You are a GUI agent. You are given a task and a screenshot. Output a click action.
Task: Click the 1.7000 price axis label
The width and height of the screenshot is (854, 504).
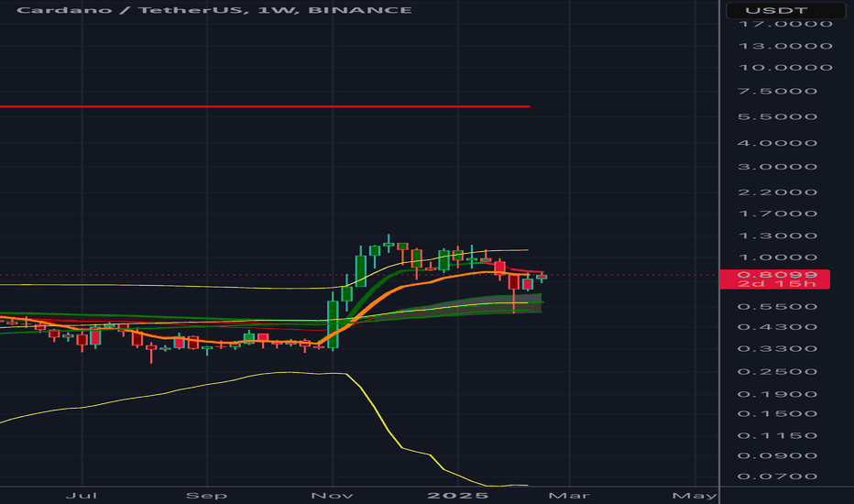778,214
